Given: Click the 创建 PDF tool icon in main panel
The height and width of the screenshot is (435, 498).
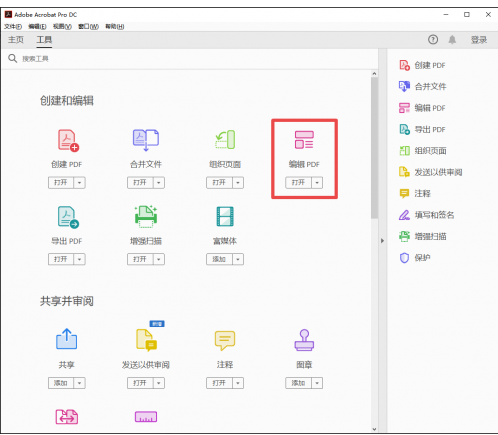Looking at the screenshot, I should pyautogui.click(x=68, y=140).
